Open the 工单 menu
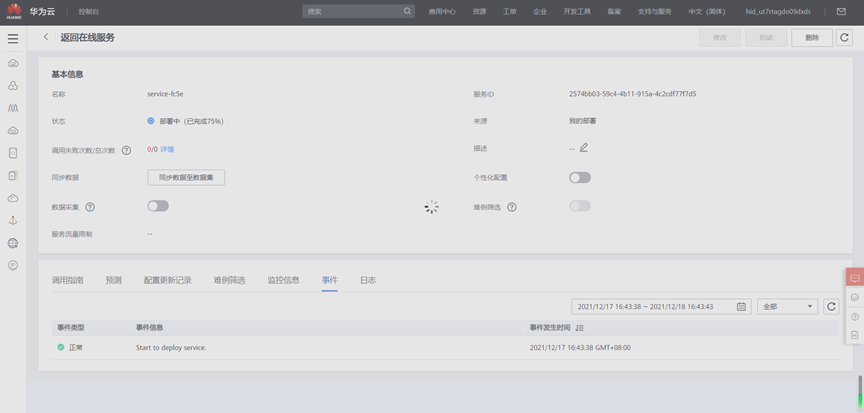 [510, 12]
